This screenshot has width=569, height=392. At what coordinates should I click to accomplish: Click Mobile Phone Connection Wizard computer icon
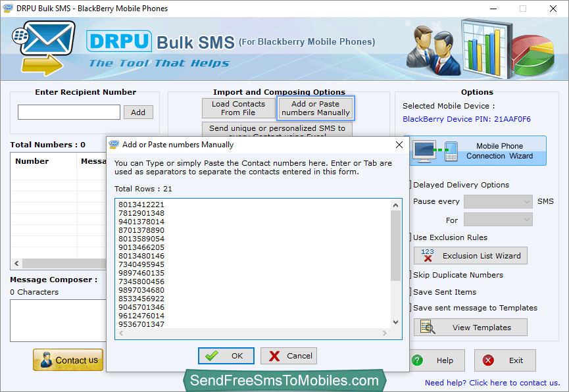coord(424,151)
